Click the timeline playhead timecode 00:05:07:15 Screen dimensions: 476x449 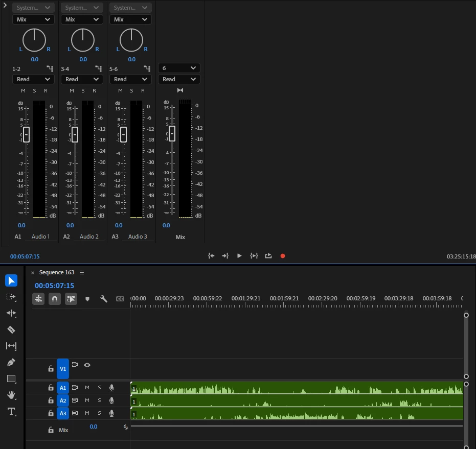pos(54,286)
